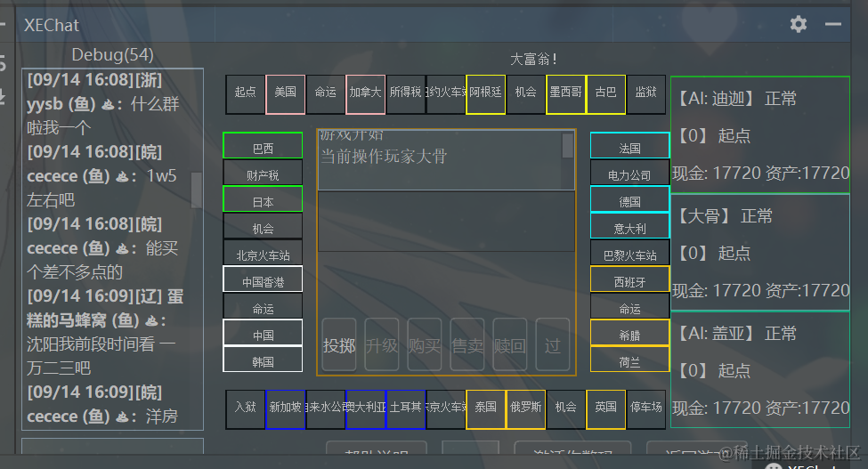Select the 土耳其 property tile
The image size is (868, 469).
[406, 409]
